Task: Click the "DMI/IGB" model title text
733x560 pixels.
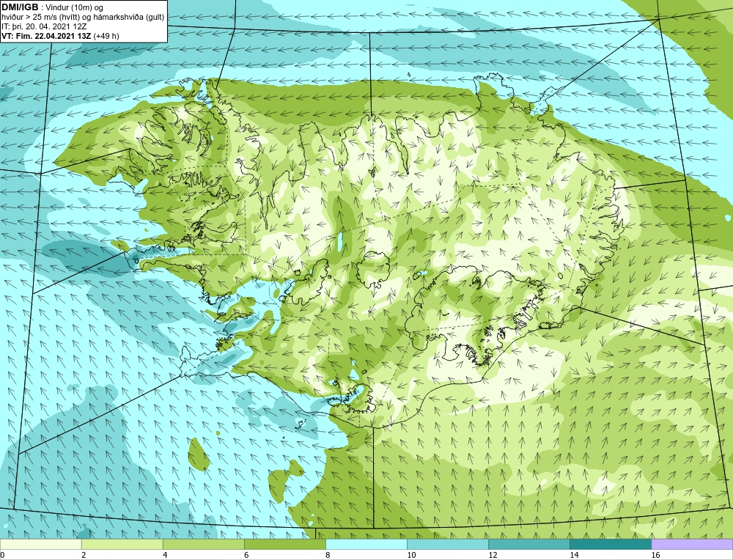Action: coord(20,7)
